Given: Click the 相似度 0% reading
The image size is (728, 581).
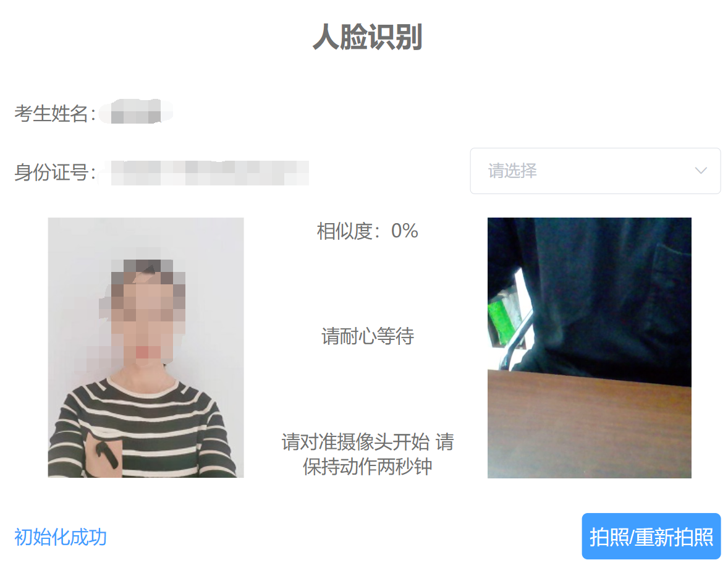Looking at the screenshot, I should point(367,231).
